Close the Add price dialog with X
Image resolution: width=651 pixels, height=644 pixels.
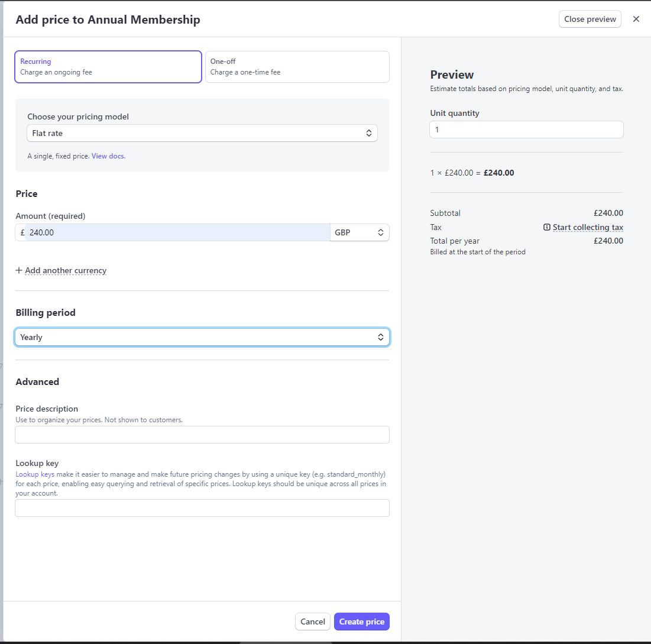point(636,19)
